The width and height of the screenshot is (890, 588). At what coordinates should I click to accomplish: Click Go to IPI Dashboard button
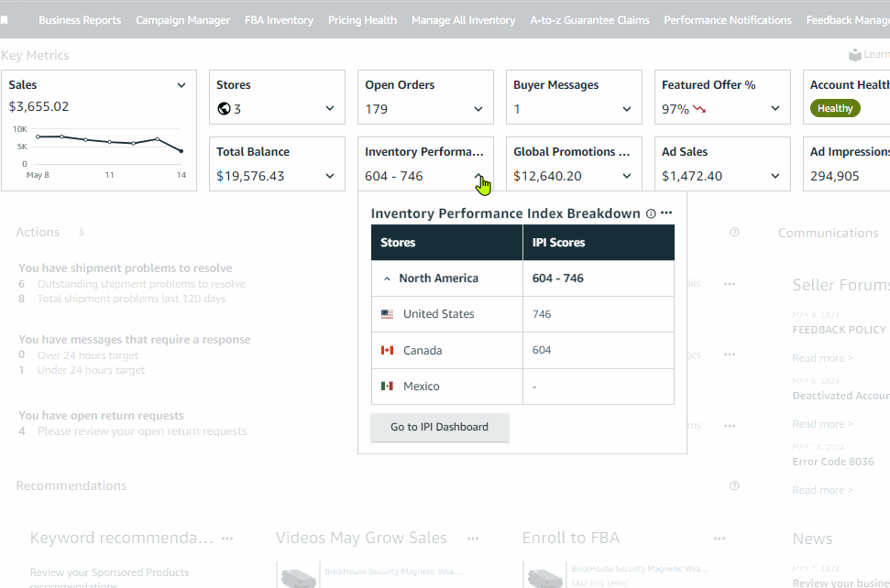click(x=439, y=427)
